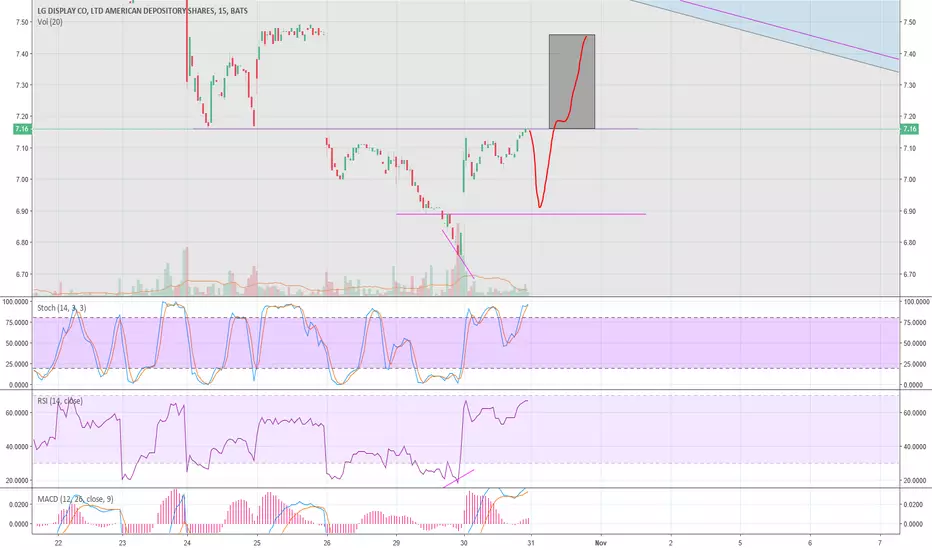Click 7.00 on the right price axis
The height and width of the screenshot is (550, 932).
[x=909, y=180]
